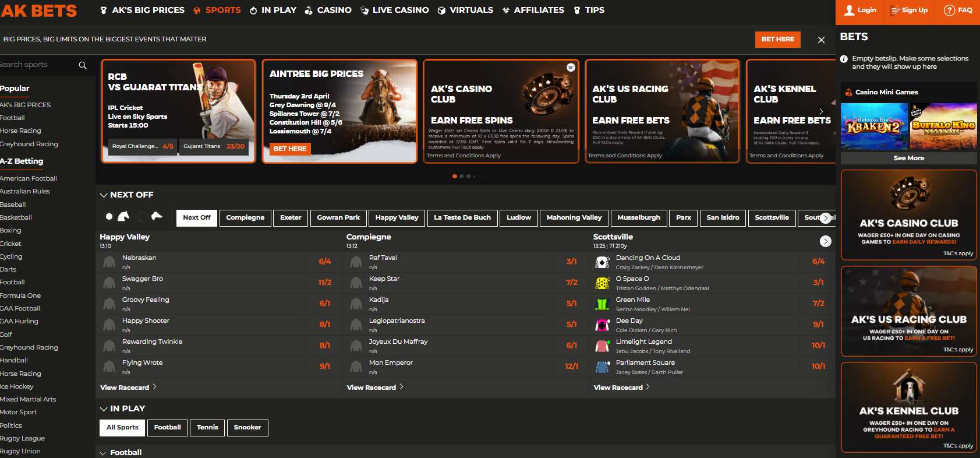
Task: Open Compiegne View Racecard link
Action: point(375,387)
